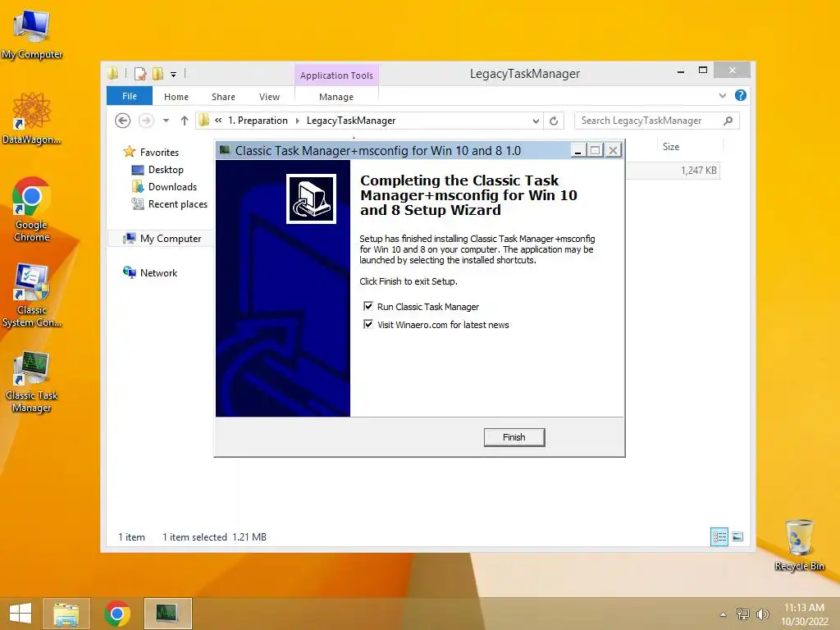The height and width of the screenshot is (630, 840).
Task: Click 1. Preparation breadcrumb segment
Action: pyautogui.click(x=258, y=121)
